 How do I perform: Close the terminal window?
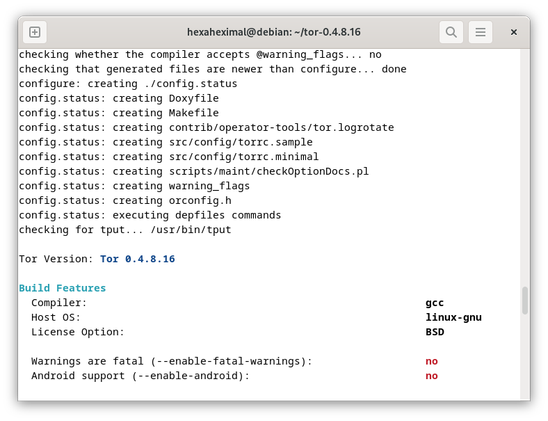click(513, 32)
